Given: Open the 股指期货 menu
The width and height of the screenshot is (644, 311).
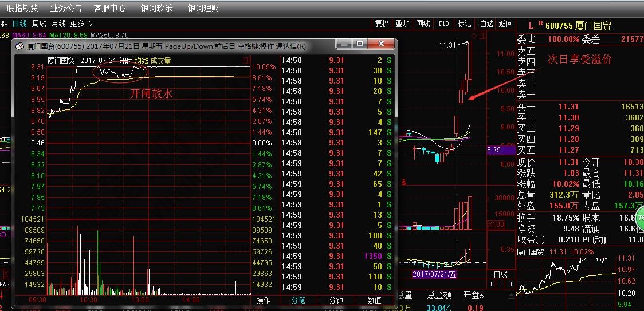Looking at the screenshot, I should coord(23,9).
